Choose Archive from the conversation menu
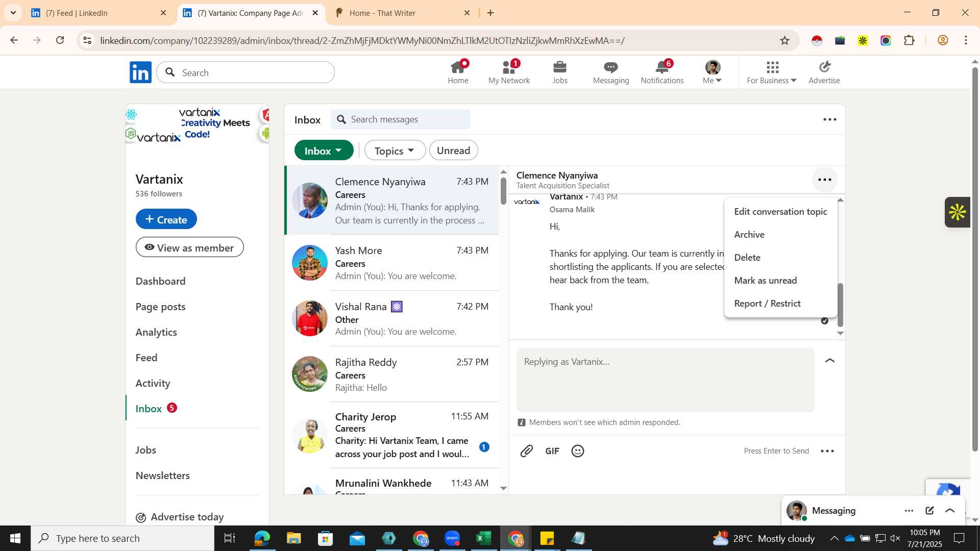Viewport: 980px width, 551px height. pyautogui.click(x=780, y=235)
